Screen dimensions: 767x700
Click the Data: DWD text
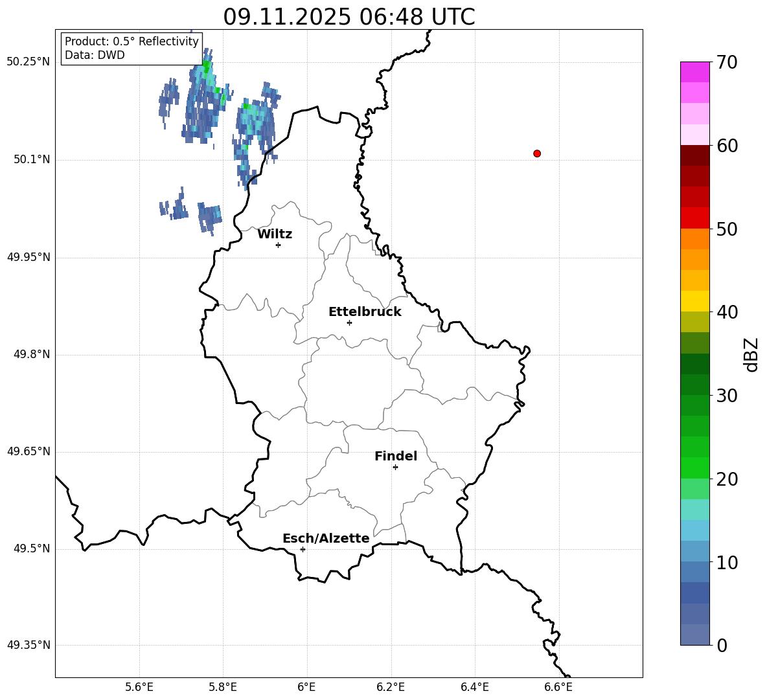click(95, 55)
